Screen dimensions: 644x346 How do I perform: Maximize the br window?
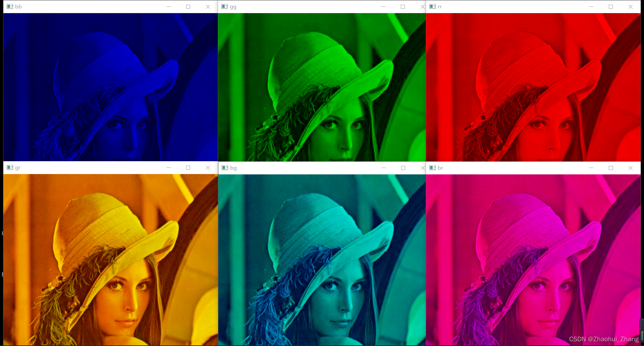click(x=611, y=168)
